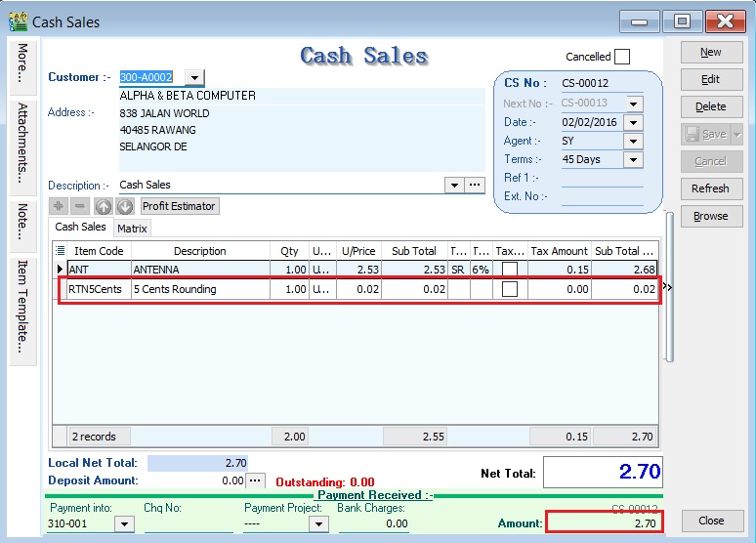Open the Customer code dropdown
Screen dimensions: 756x543
tap(193, 77)
